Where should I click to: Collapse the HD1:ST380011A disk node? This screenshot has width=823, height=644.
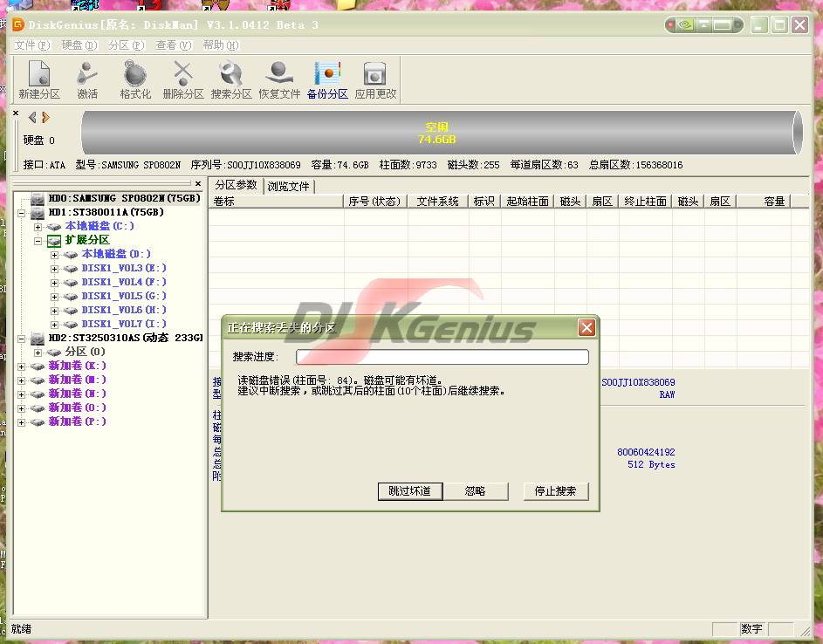pyautogui.click(x=21, y=213)
